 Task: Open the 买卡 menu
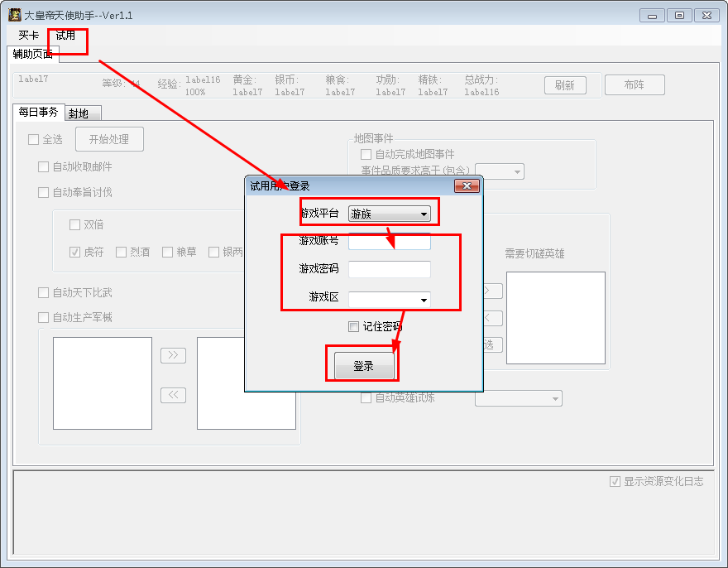coord(29,36)
